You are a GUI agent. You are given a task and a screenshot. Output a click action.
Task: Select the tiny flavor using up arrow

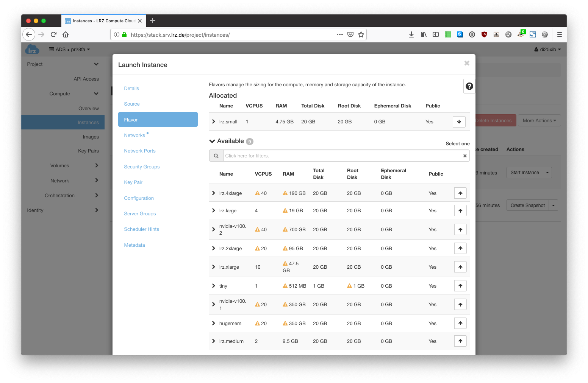pyautogui.click(x=460, y=286)
